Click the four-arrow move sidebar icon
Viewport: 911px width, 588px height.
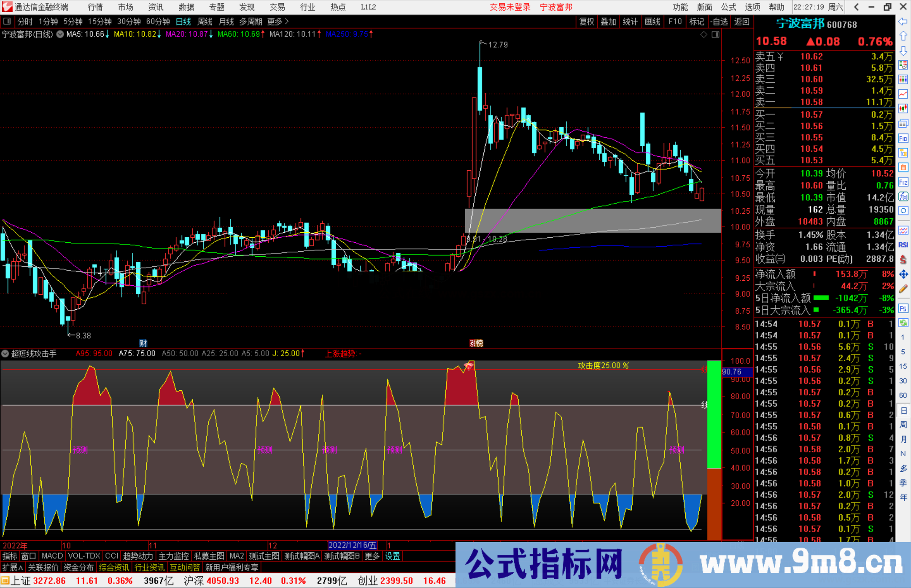tap(903, 274)
